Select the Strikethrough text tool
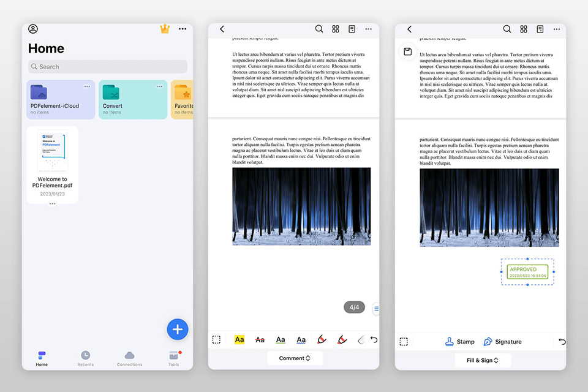Viewport: 588px width, 392px height. 260,340
